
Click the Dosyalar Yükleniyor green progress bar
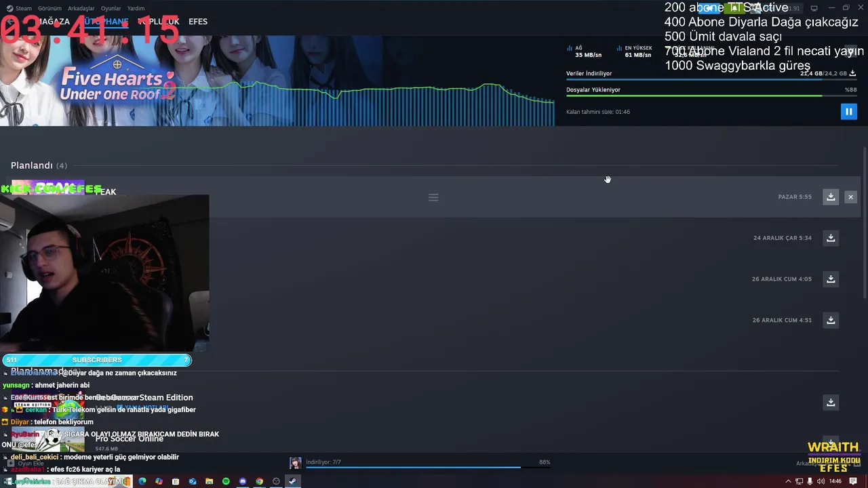pyautogui.click(x=711, y=96)
